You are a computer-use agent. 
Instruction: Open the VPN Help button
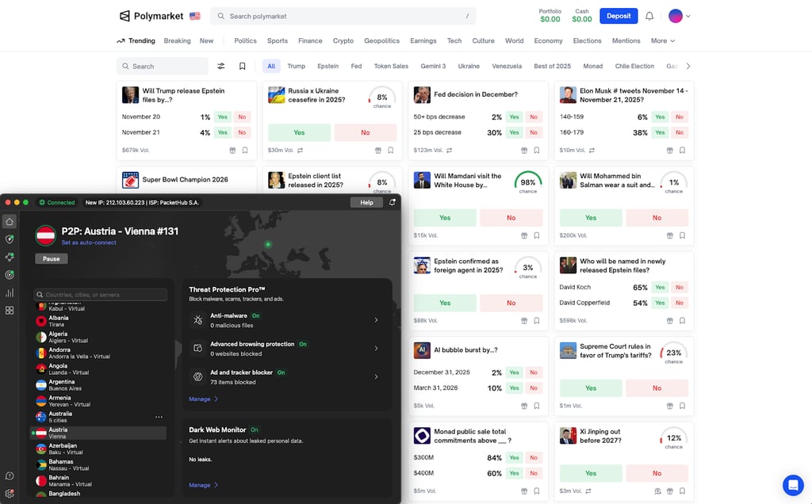tap(366, 202)
